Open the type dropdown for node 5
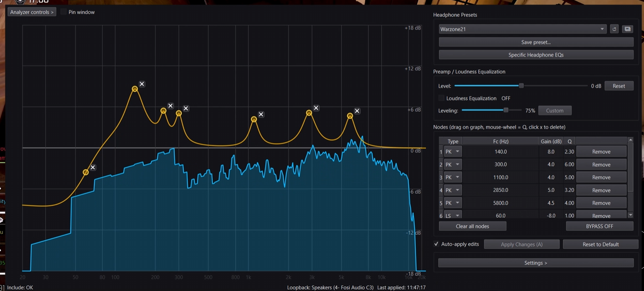Image resolution: width=644 pixels, height=291 pixels. [x=453, y=203]
